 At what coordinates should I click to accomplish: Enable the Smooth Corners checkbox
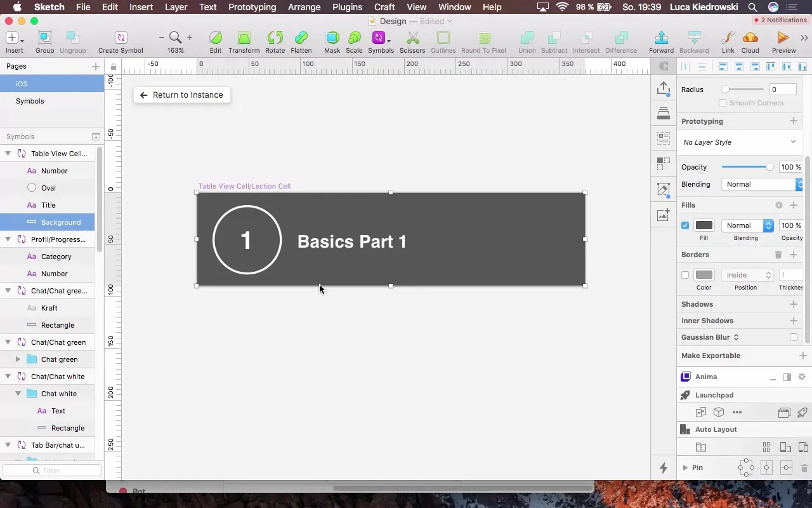coord(723,103)
